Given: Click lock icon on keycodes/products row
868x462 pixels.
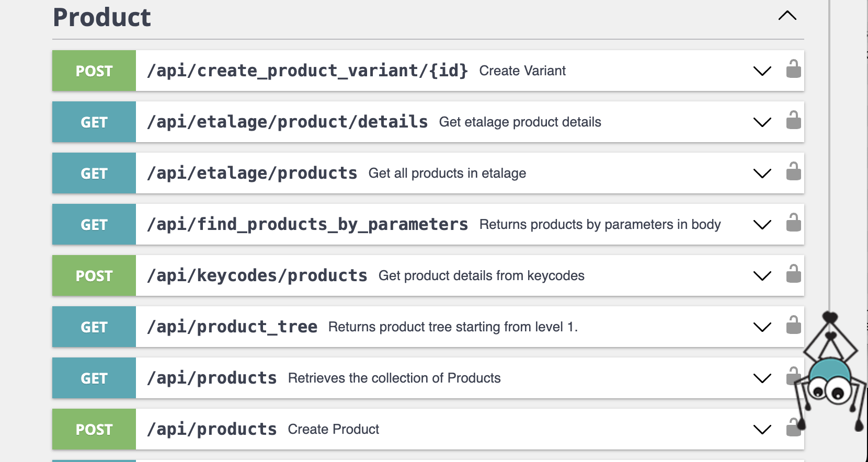Looking at the screenshot, I should click(793, 274).
